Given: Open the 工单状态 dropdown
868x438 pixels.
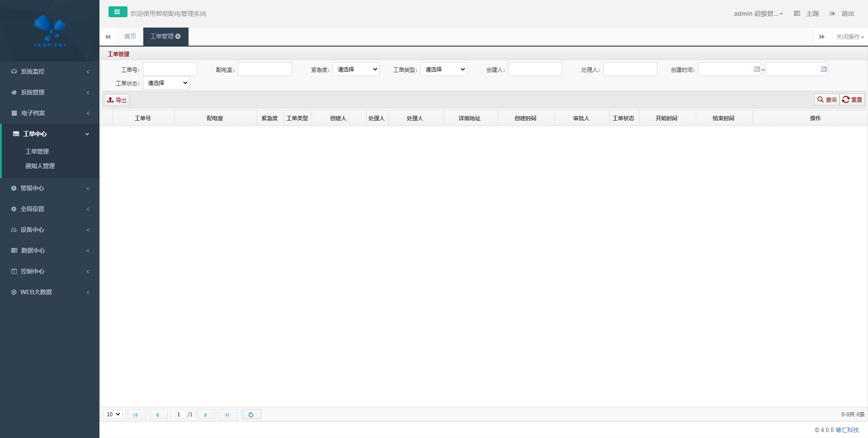Looking at the screenshot, I should [166, 83].
